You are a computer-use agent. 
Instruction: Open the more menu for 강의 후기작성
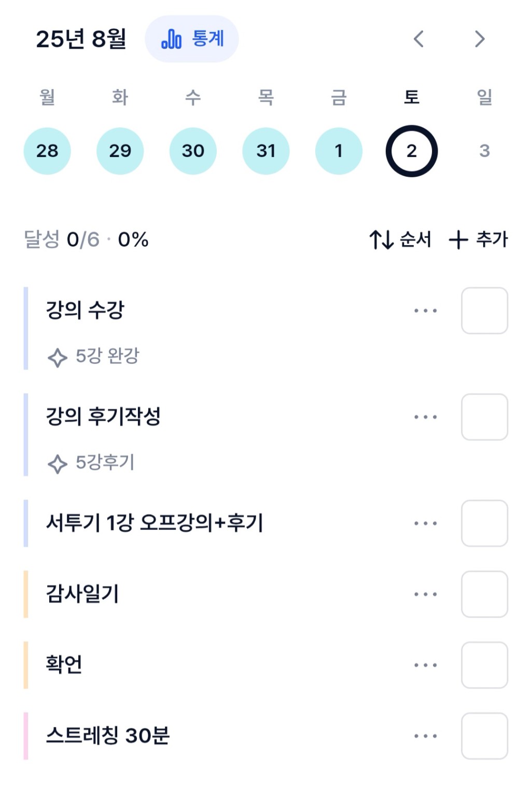point(426,417)
